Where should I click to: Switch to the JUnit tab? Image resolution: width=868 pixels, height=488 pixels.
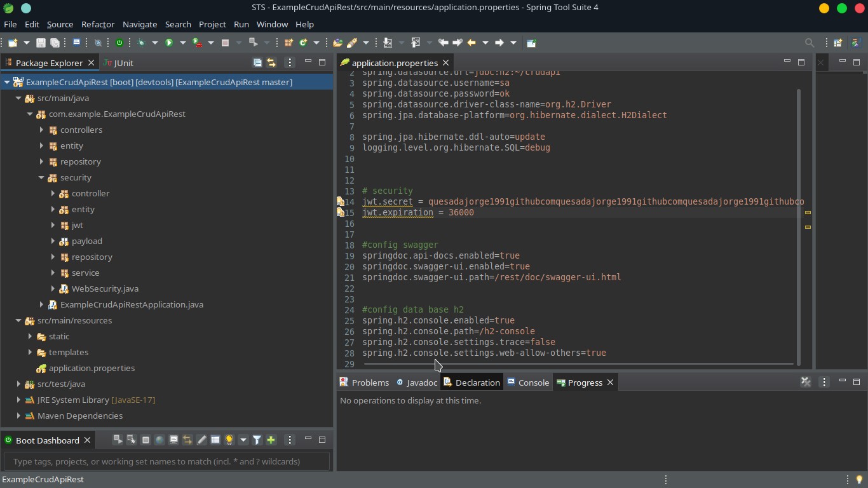point(118,62)
